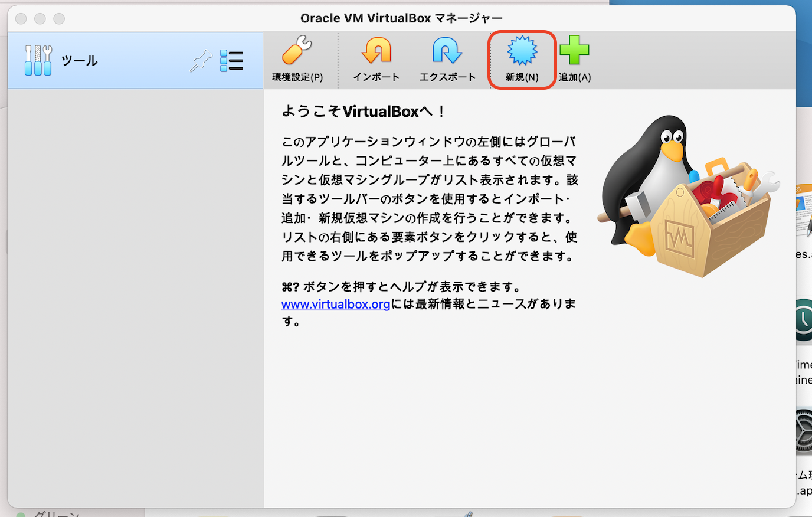The image size is (812, 517).
Task: Add an existing VM via 追加 icon
Action: point(574,59)
